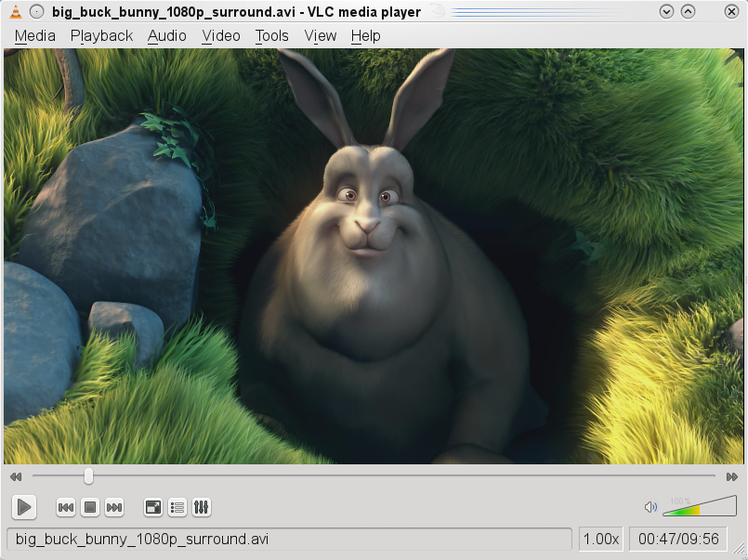
Task: Skip to the previous media item
Action: 65,507
